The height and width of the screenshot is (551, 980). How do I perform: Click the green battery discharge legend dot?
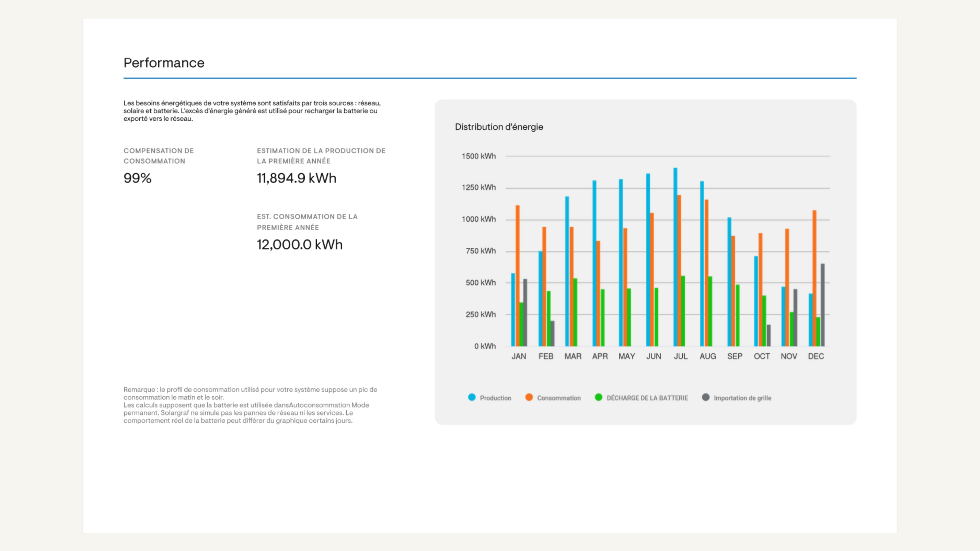(598, 397)
